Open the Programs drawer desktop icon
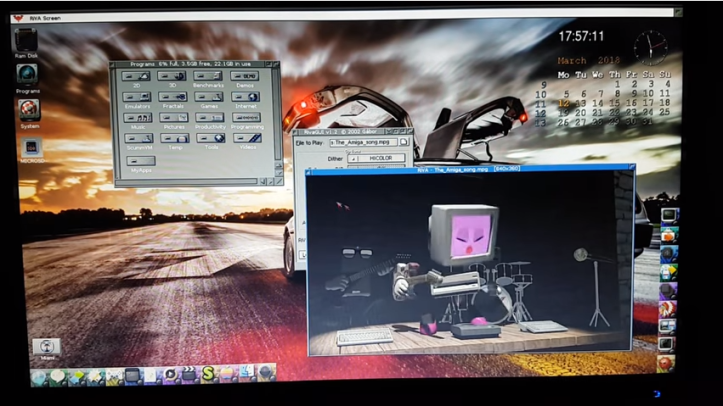Viewport: 723px width, 406px height. click(28, 75)
